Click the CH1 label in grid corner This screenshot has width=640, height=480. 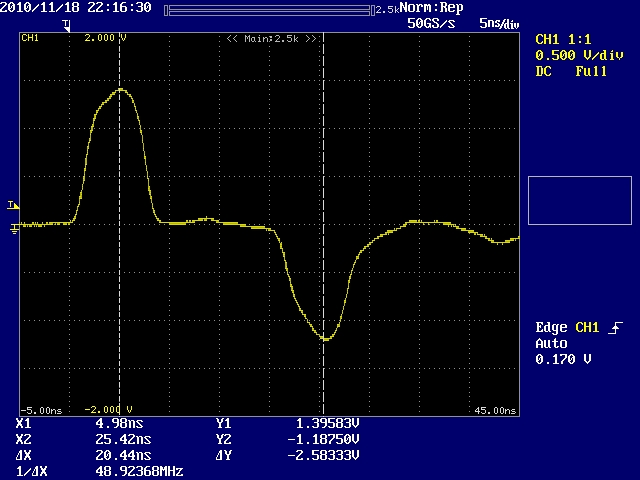click(x=30, y=38)
